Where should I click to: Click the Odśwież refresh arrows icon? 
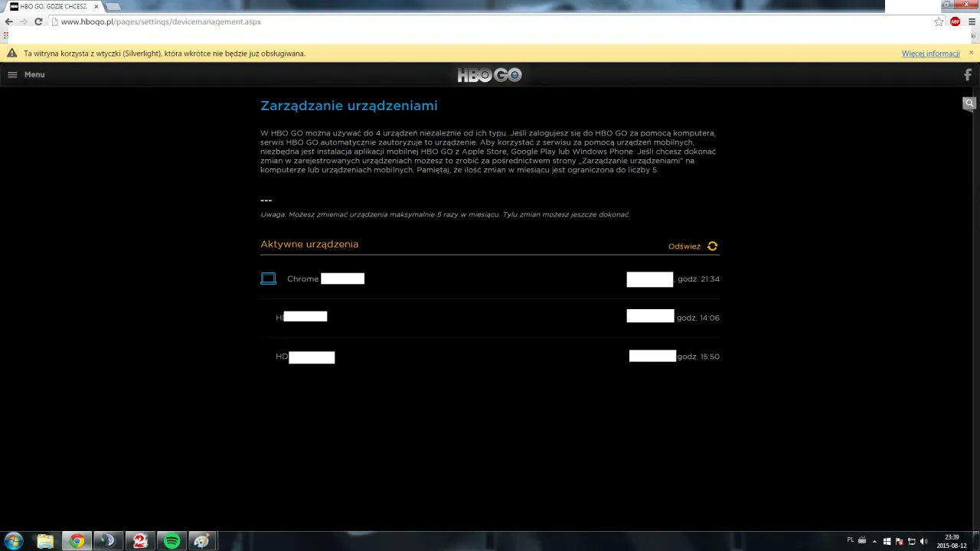click(x=713, y=246)
